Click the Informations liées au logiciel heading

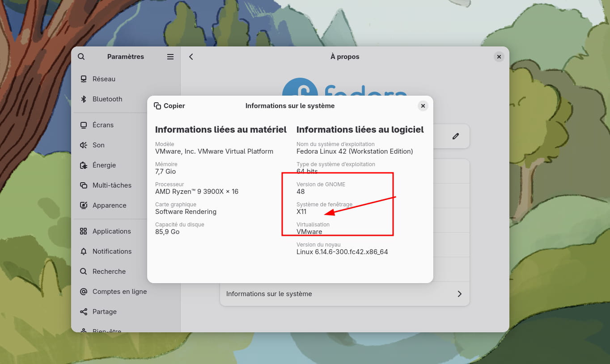click(x=360, y=130)
